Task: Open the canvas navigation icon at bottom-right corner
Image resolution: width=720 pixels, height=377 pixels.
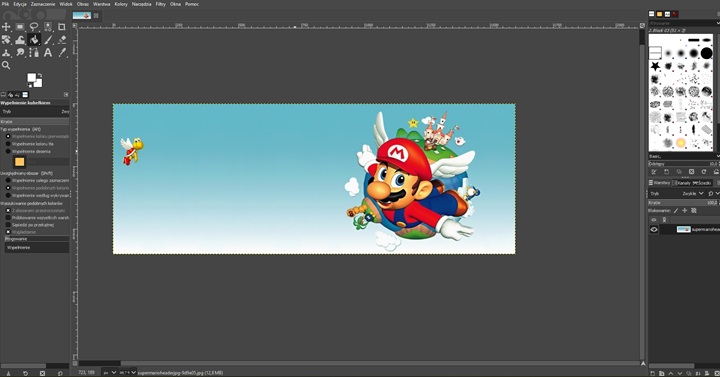Action: (x=643, y=363)
